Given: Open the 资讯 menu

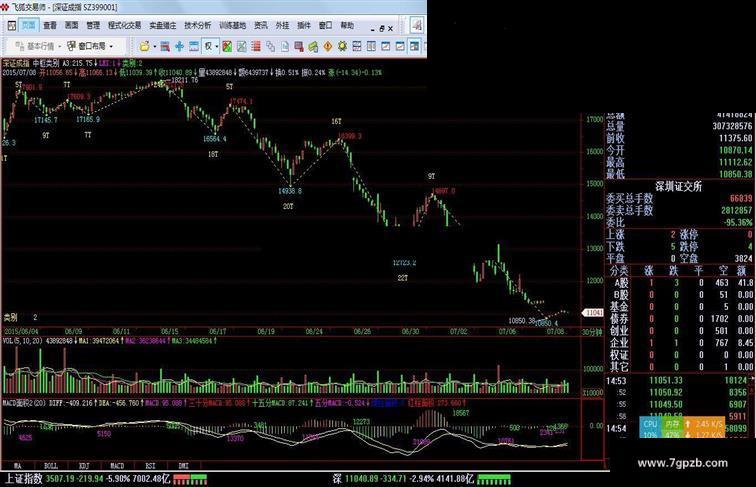Looking at the screenshot, I should [261, 26].
